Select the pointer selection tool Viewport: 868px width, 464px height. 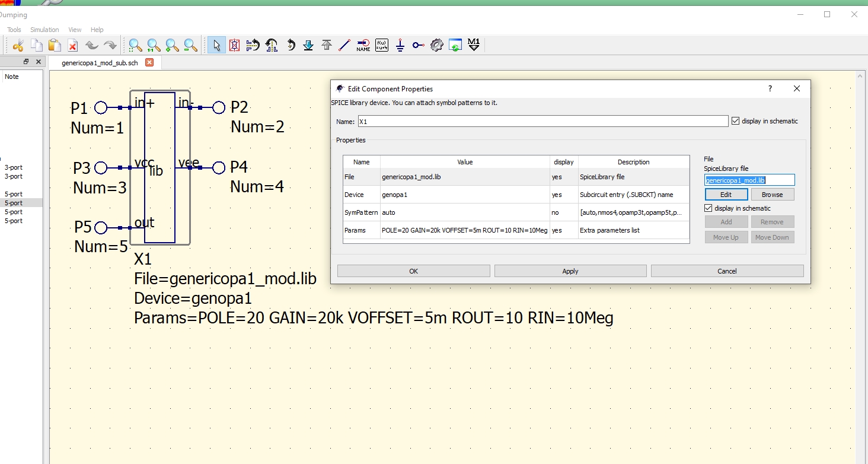tap(216, 45)
